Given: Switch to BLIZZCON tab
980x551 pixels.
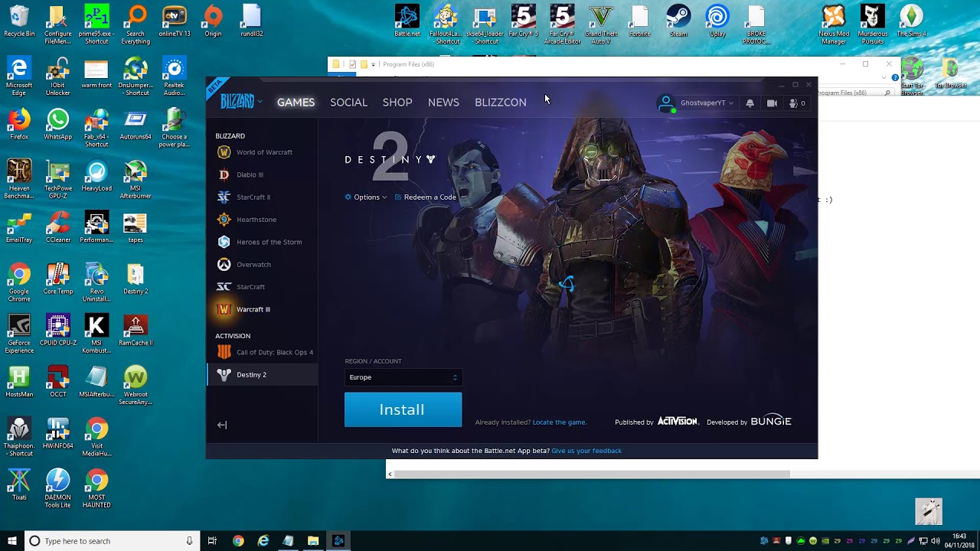Looking at the screenshot, I should [x=501, y=103].
